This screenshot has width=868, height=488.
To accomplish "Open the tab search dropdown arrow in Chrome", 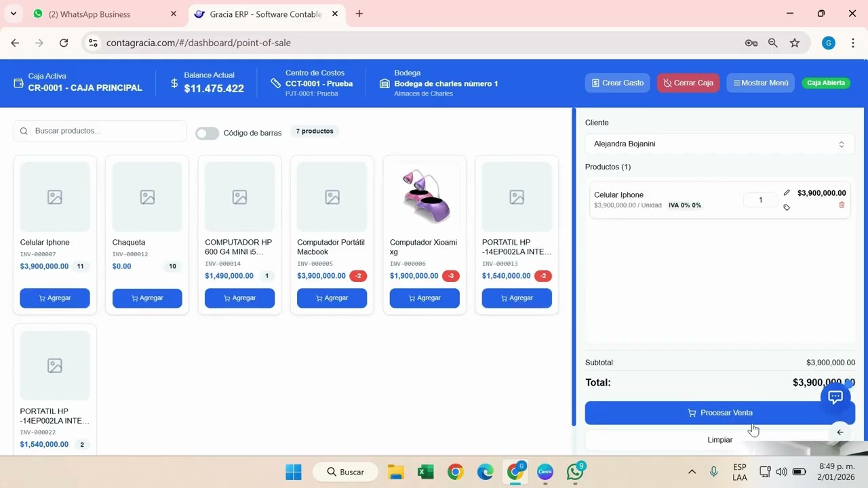I will 13,14.
